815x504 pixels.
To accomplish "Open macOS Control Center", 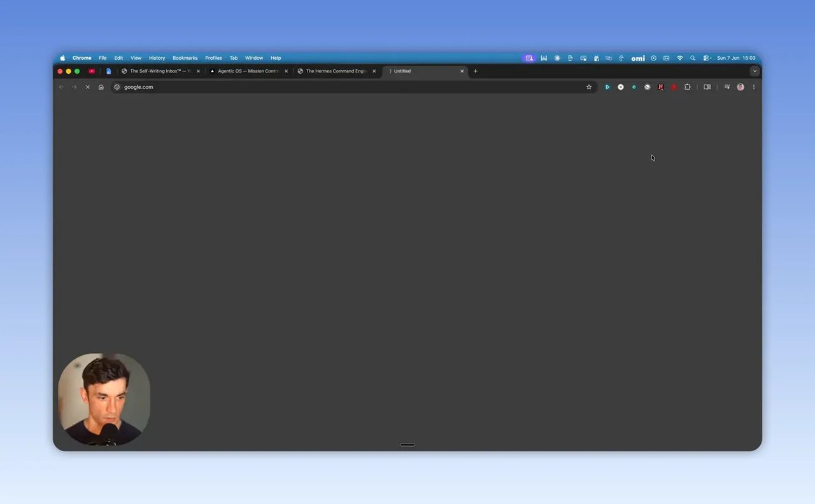I will click(707, 58).
